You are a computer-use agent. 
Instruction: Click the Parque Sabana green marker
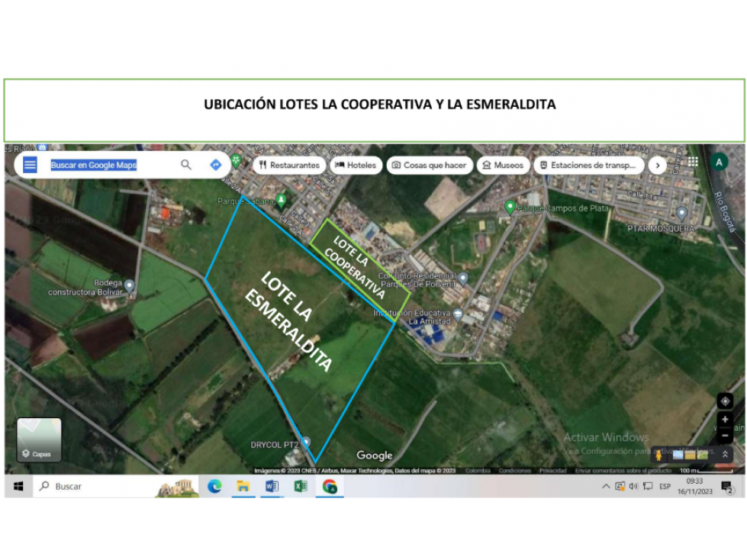click(282, 201)
